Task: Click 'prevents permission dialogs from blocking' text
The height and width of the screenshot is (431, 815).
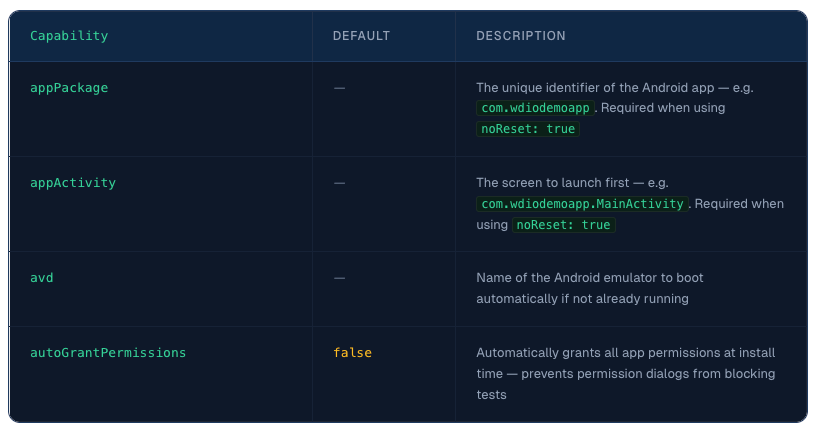Action: click(648, 374)
